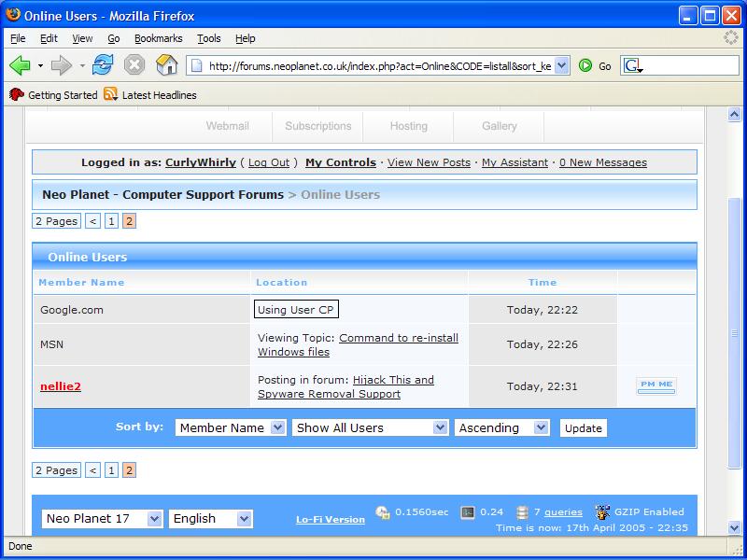The image size is (747, 560).
Task: Click the grey Forward arrow
Action: click(61, 65)
